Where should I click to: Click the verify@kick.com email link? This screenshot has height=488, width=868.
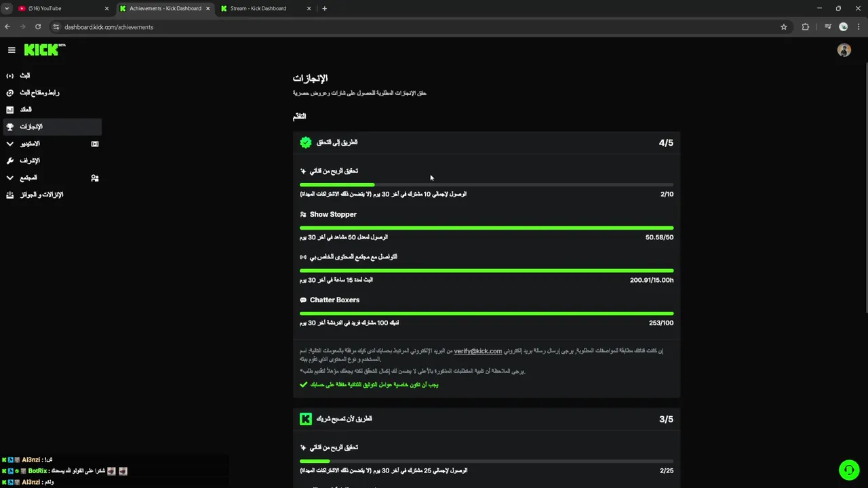coord(477,351)
